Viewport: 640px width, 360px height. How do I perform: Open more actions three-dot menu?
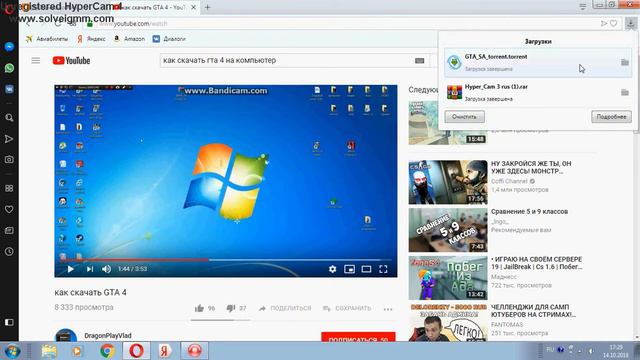coord(388,309)
